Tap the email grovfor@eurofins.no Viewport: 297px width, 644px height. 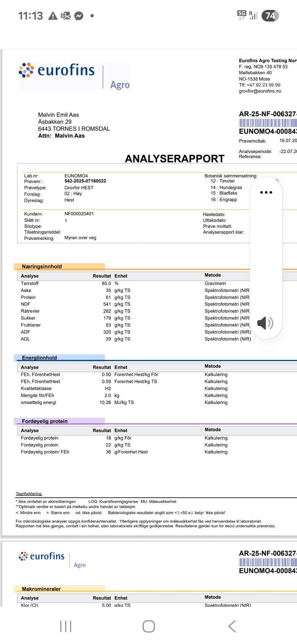[x=260, y=91]
